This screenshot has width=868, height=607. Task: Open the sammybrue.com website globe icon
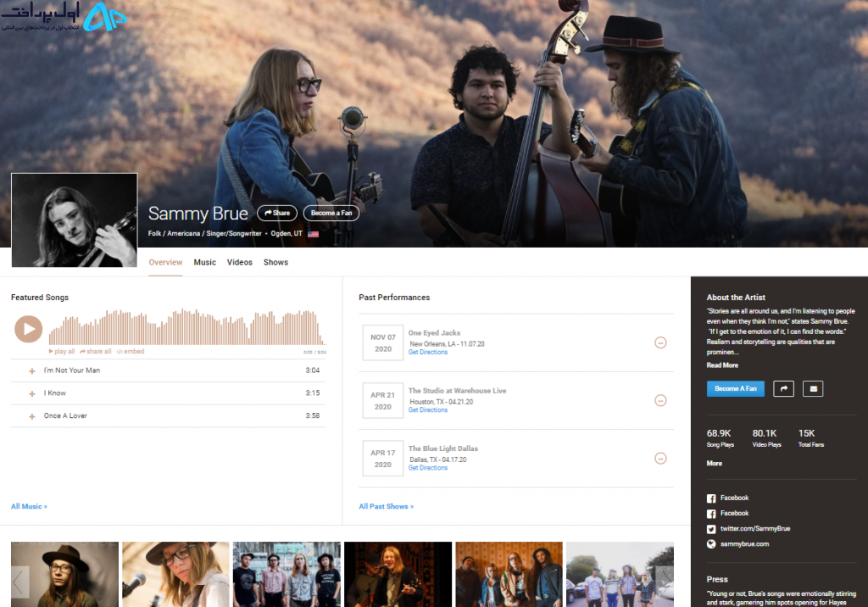coord(711,544)
